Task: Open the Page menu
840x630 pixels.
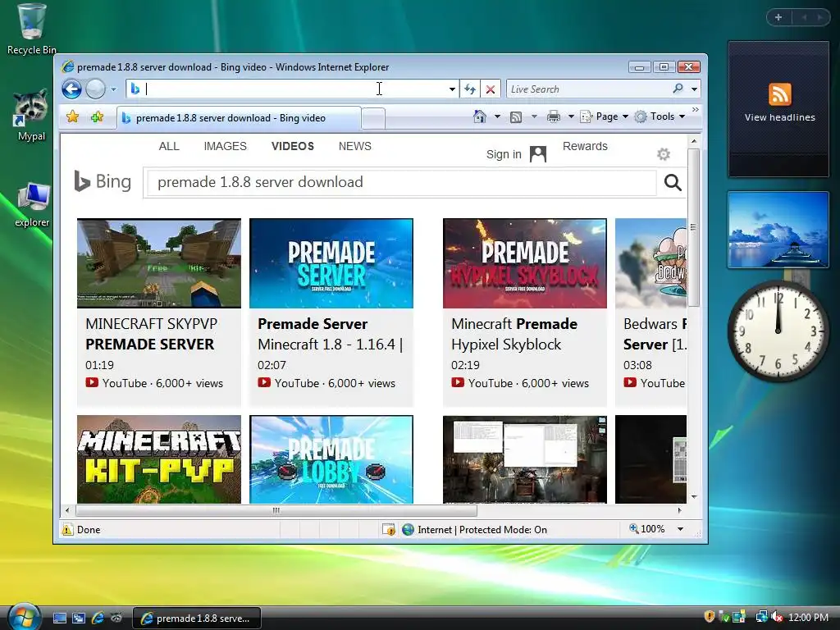Action: 605,116
